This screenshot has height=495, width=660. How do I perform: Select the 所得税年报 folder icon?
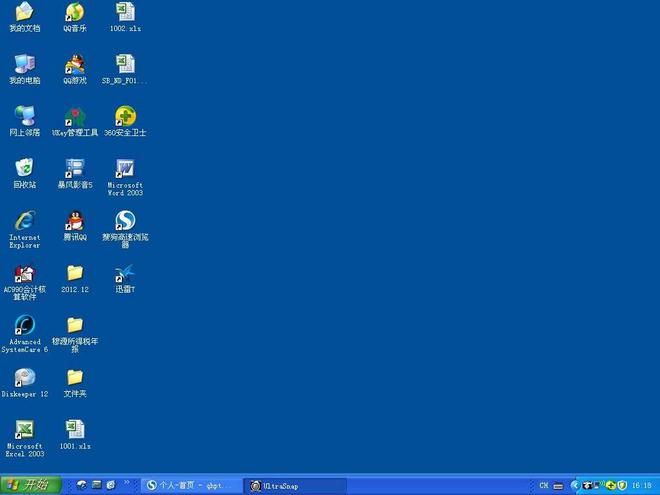pyautogui.click(x=75, y=334)
